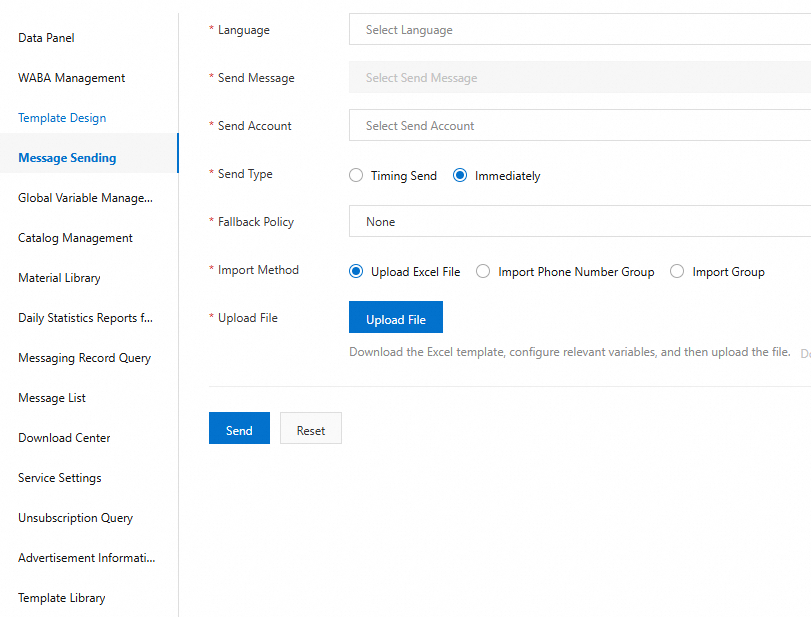Open Material Library
The height and width of the screenshot is (617, 811).
[59, 278]
